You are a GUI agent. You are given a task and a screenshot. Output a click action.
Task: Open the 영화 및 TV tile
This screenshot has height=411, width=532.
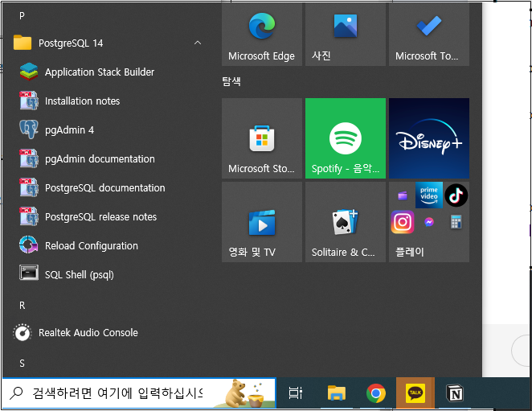(262, 222)
